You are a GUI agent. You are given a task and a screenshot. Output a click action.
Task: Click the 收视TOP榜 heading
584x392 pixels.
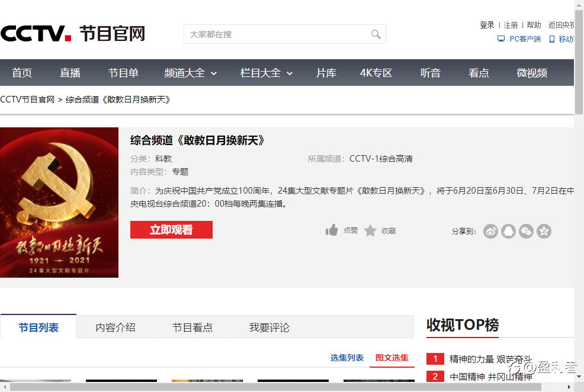click(x=462, y=324)
